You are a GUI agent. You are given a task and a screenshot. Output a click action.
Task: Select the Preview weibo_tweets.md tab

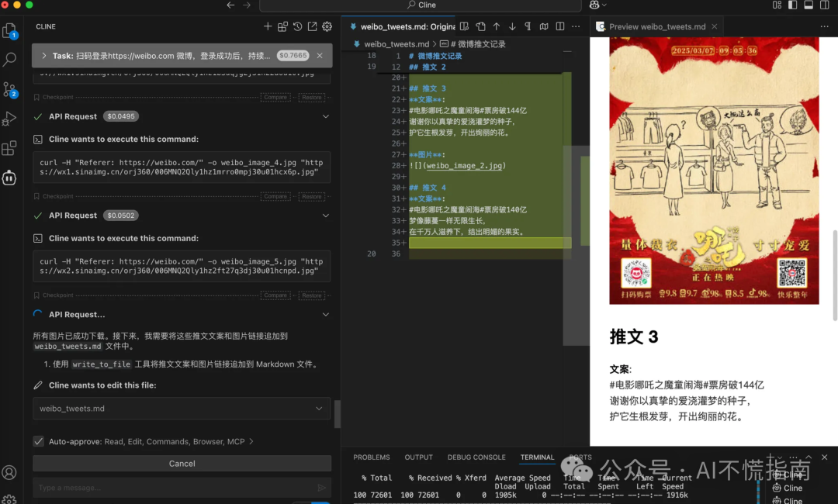(x=657, y=26)
